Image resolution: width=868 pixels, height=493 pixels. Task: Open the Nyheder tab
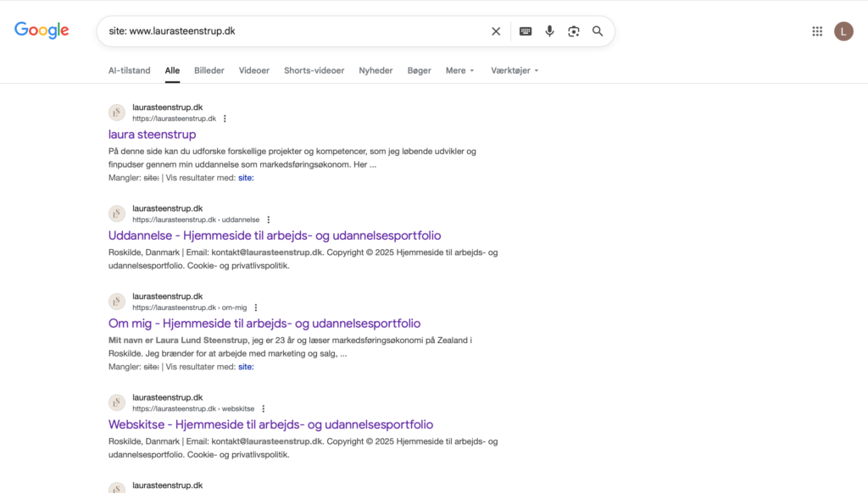376,70
